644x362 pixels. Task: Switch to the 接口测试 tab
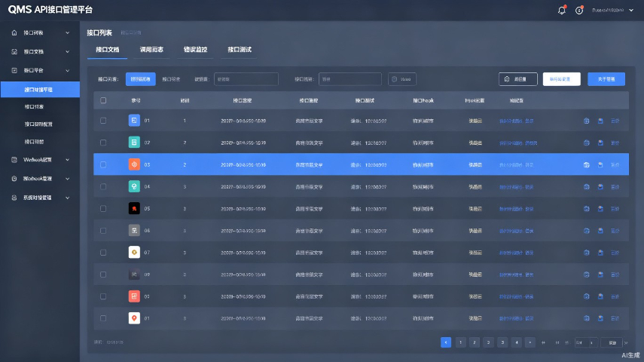[x=240, y=49]
